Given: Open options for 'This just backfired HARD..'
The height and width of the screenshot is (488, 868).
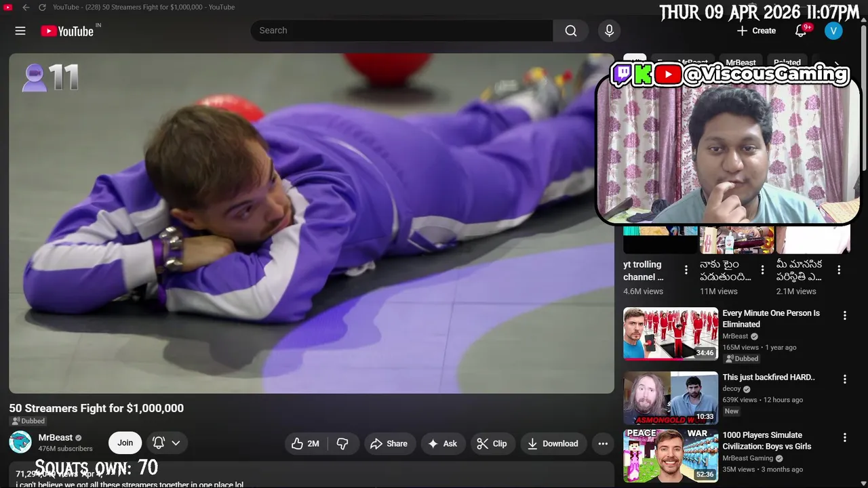Looking at the screenshot, I should (x=845, y=379).
